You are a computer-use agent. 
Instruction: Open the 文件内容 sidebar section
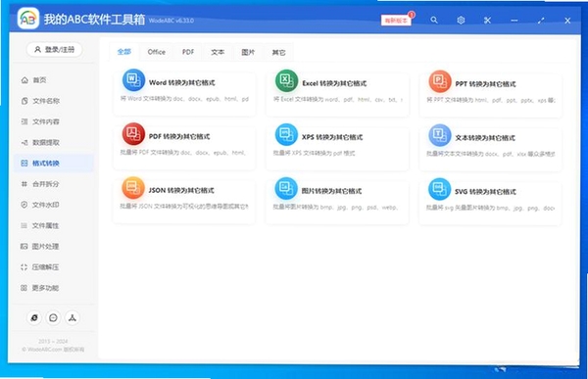tap(53, 121)
